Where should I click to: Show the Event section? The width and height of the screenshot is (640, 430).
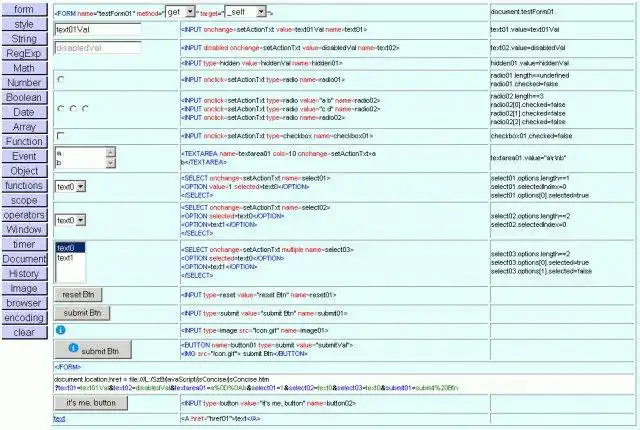(x=24, y=156)
